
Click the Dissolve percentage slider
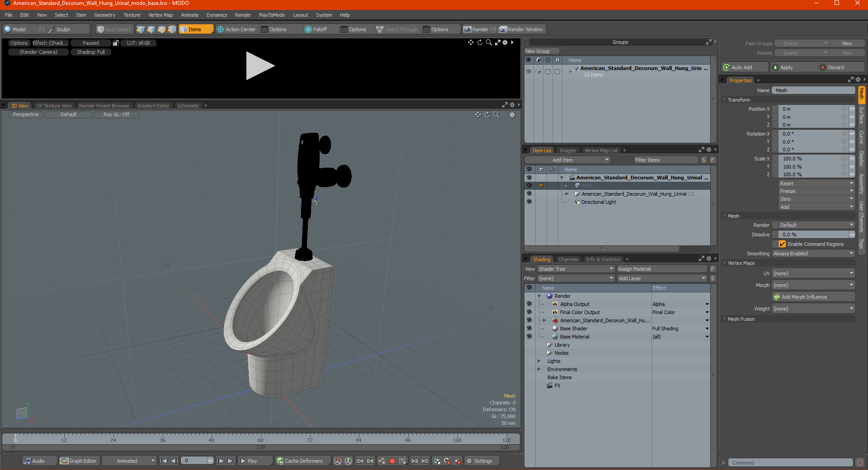point(813,235)
